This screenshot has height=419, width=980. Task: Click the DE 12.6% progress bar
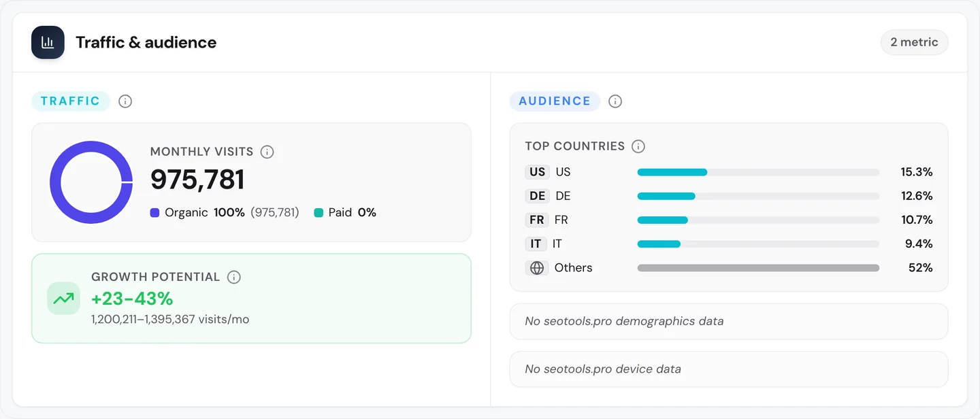(758, 196)
